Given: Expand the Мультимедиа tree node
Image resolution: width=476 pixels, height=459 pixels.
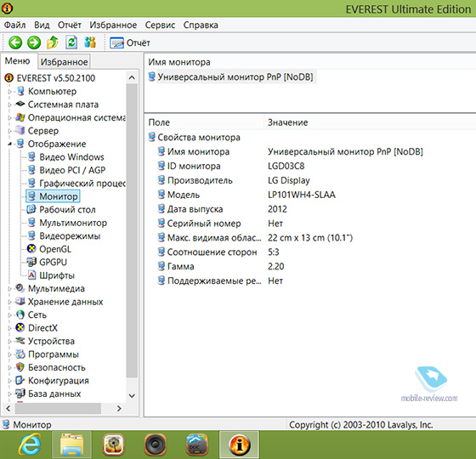Looking at the screenshot, I should [9, 289].
